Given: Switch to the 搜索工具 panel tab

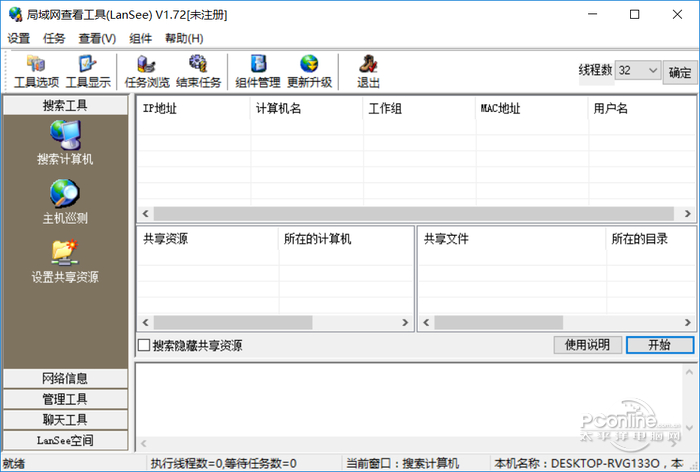Looking at the screenshot, I should [65, 105].
